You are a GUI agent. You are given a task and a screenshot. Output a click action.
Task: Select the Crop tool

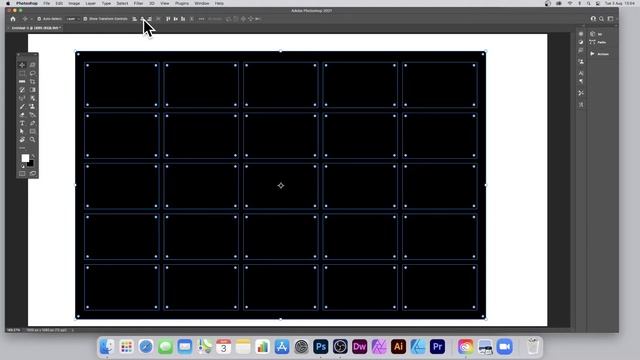pos(32,82)
